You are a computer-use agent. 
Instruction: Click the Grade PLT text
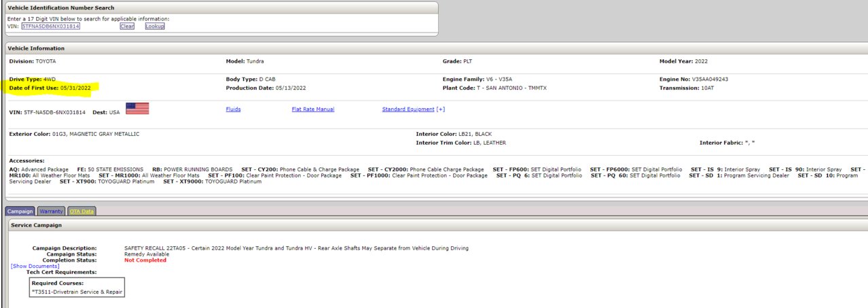pyautogui.click(x=457, y=61)
